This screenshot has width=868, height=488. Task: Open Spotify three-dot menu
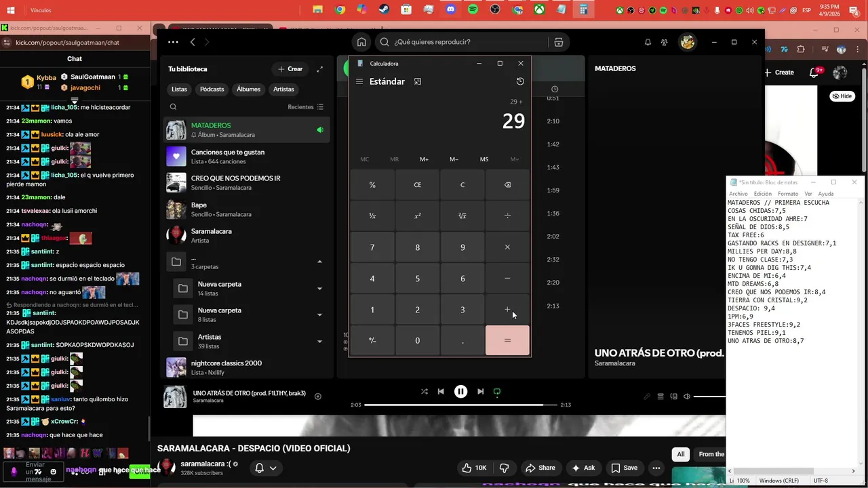[x=173, y=42]
